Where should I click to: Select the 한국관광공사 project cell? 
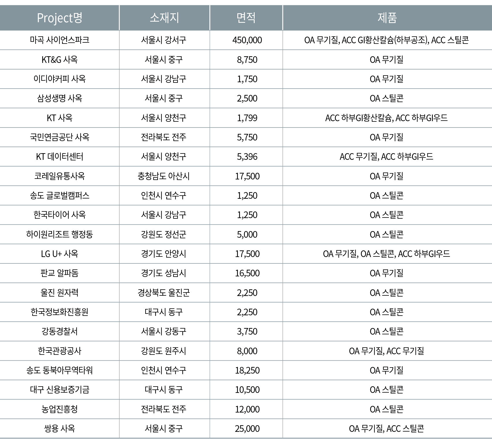(x=59, y=351)
